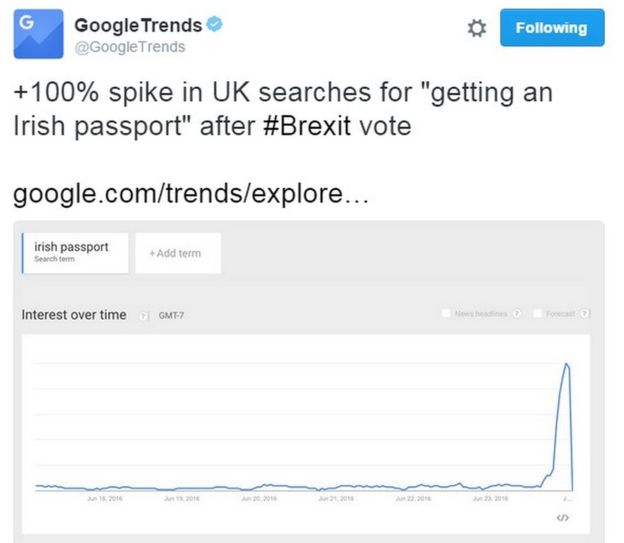This screenshot has width=624, height=543.
Task: Click the blue verified badge
Action: click(214, 25)
